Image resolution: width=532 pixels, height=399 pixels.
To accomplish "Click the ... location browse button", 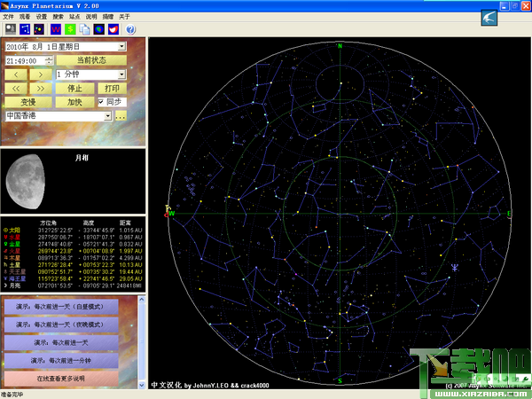I will click(x=121, y=116).
